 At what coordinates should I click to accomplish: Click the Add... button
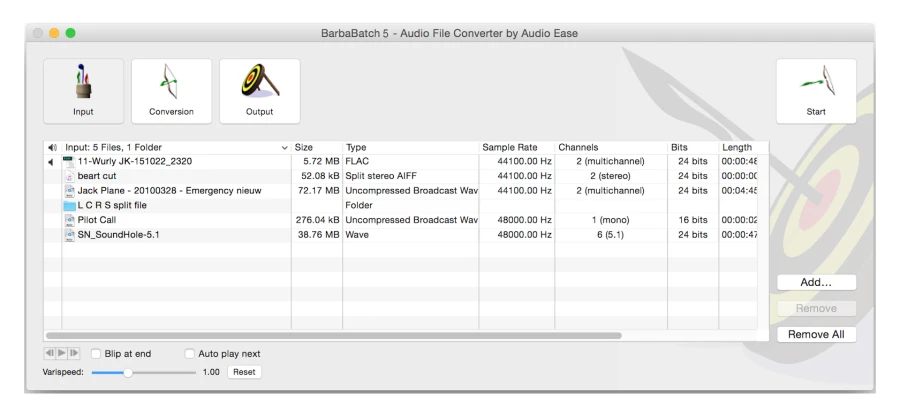(x=816, y=282)
